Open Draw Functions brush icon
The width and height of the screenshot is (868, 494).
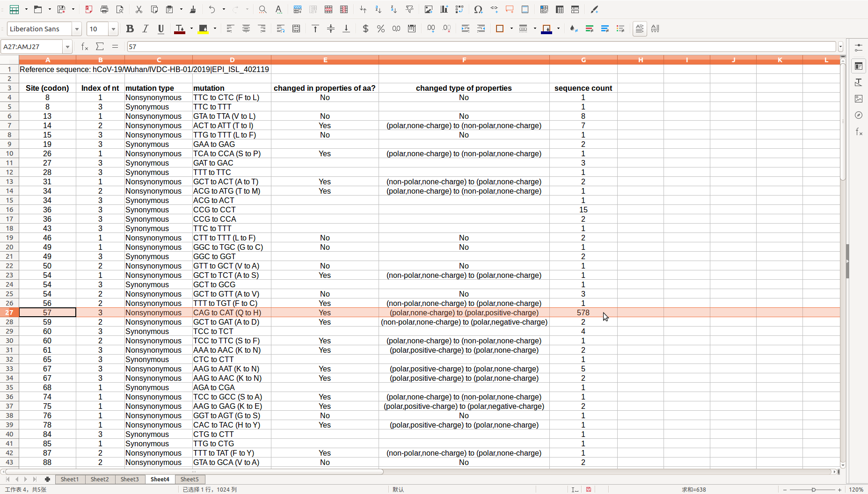click(x=594, y=9)
